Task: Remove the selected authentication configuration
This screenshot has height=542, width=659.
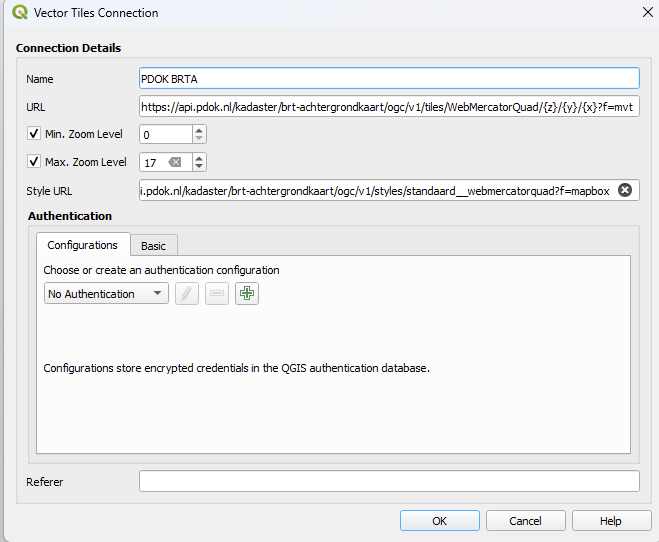Action: point(217,293)
